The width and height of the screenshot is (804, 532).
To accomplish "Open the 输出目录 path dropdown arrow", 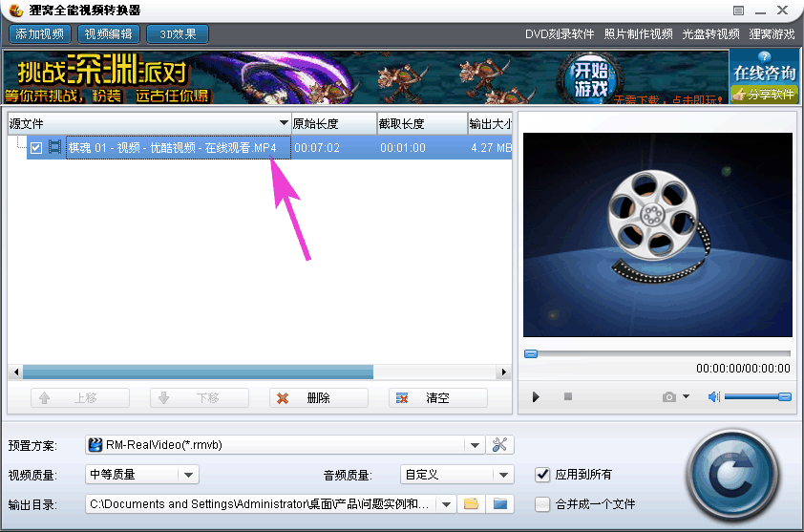I will click(x=446, y=504).
